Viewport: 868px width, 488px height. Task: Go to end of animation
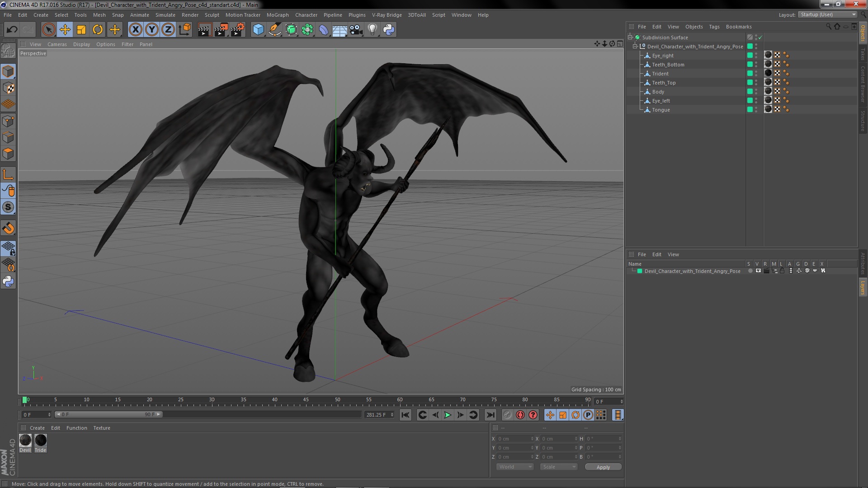click(x=491, y=415)
